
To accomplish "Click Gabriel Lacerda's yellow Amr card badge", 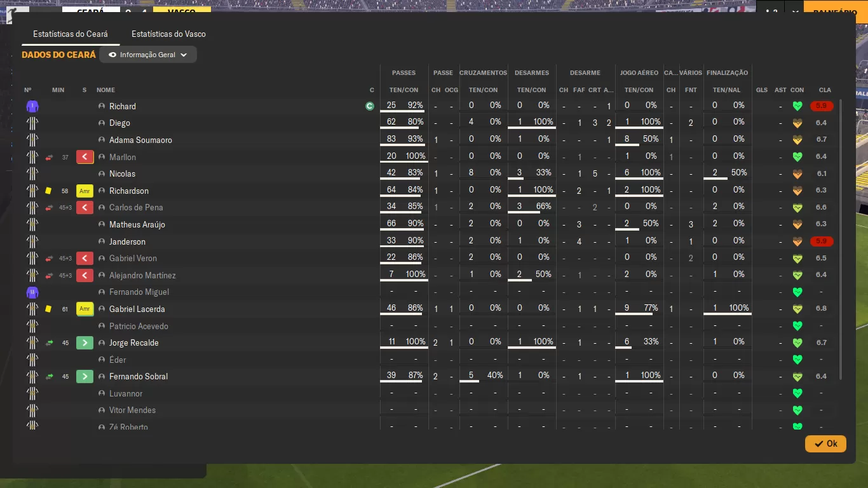I will 85,309.
